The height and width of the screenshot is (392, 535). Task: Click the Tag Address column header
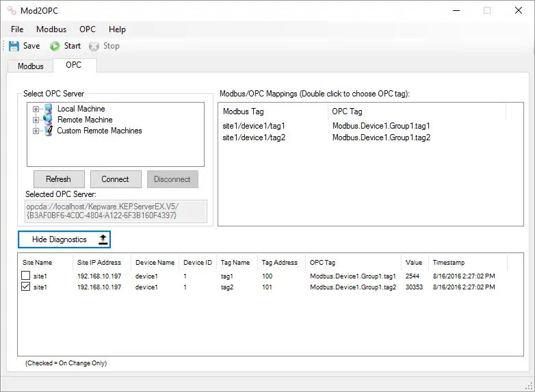pyautogui.click(x=279, y=263)
